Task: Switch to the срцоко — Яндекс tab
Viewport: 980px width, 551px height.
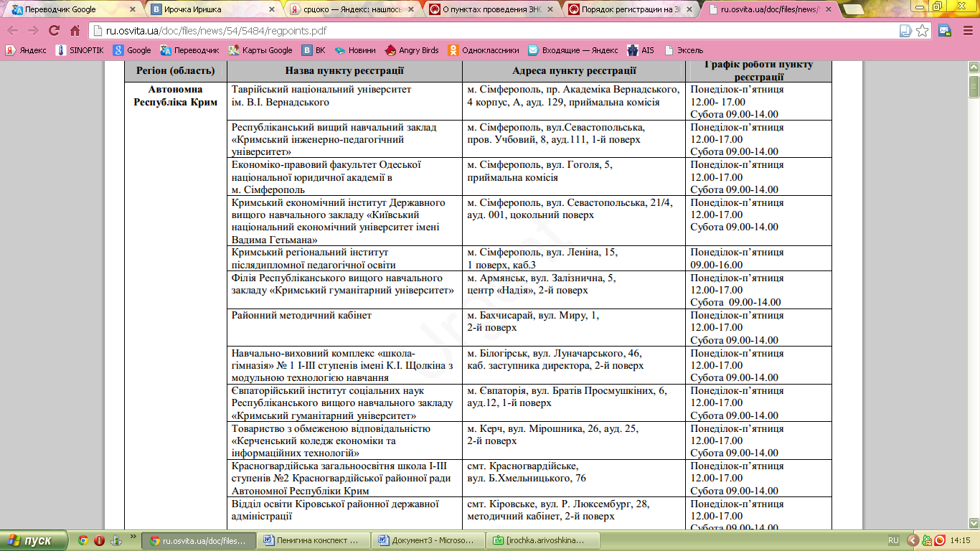Action: 351,10
